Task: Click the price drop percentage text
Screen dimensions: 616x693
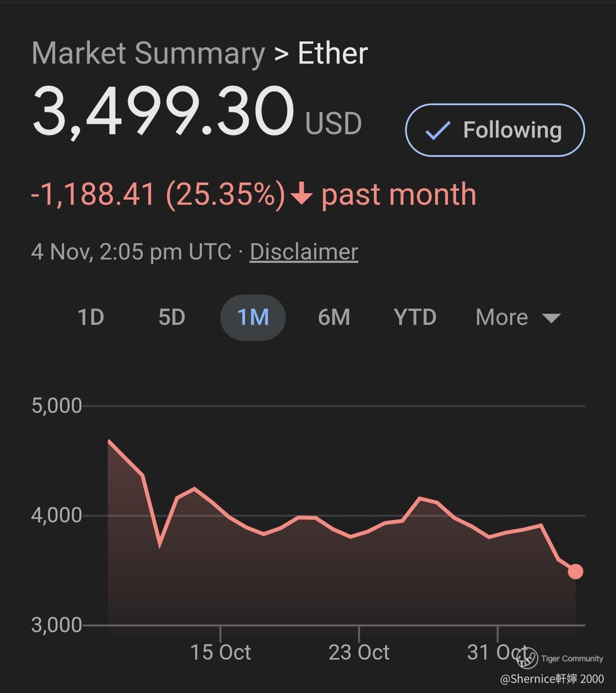Action: (x=225, y=195)
